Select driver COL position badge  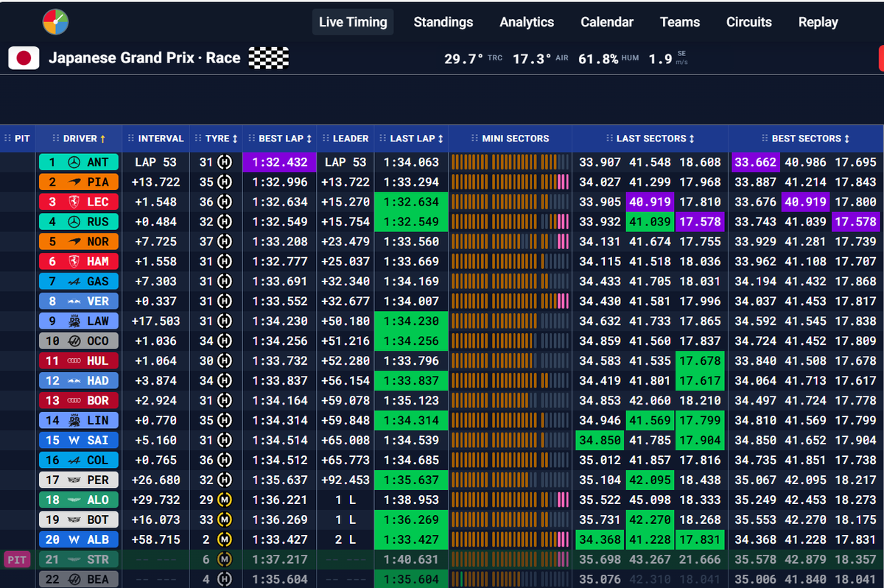pos(78,461)
